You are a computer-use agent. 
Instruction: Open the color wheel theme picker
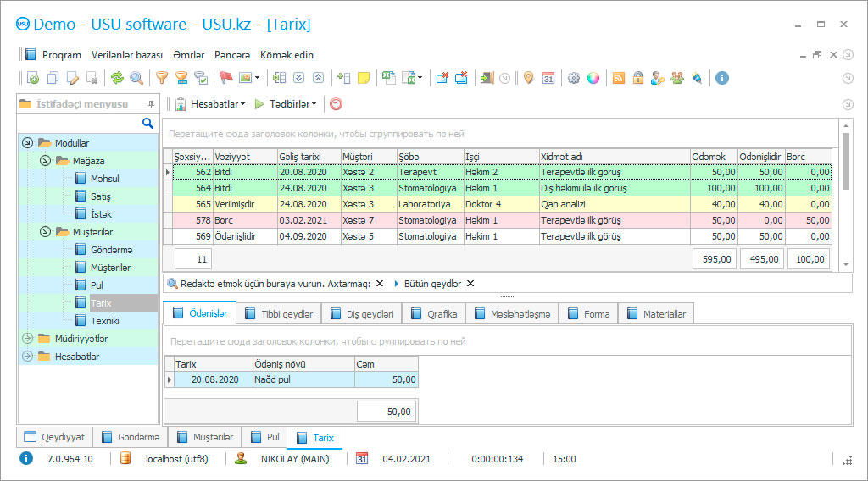pos(593,78)
